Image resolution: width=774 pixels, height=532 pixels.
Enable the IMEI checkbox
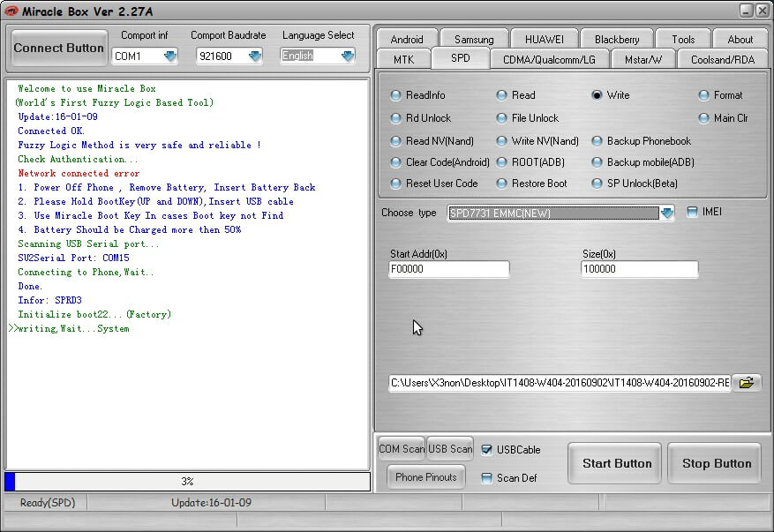(692, 213)
